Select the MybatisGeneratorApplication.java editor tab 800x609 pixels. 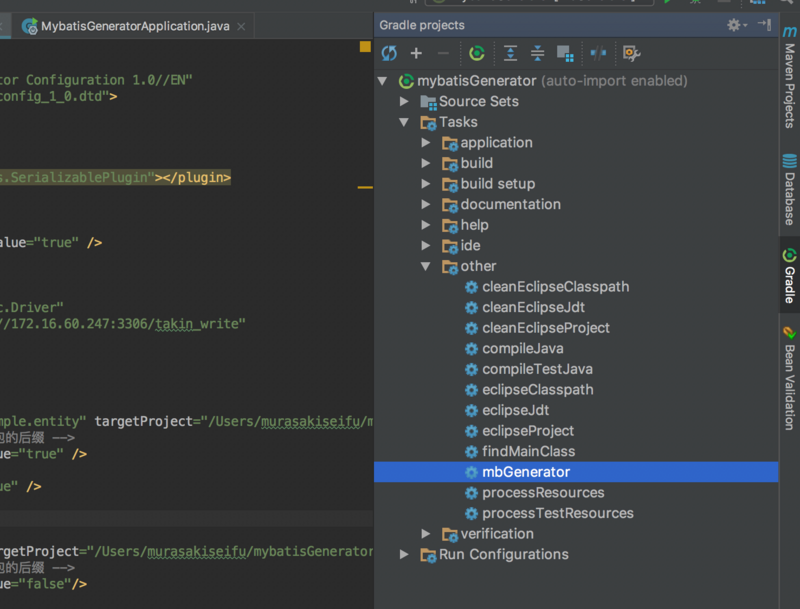click(x=135, y=26)
